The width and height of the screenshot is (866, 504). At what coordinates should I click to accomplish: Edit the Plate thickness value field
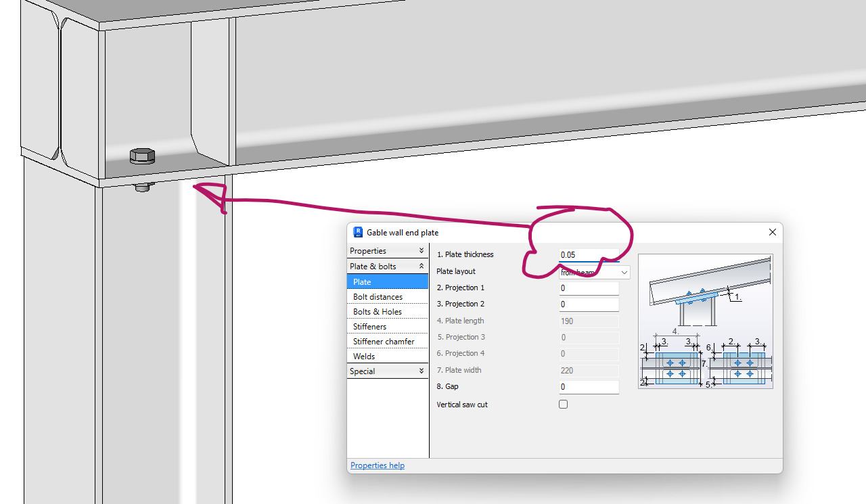click(x=589, y=255)
